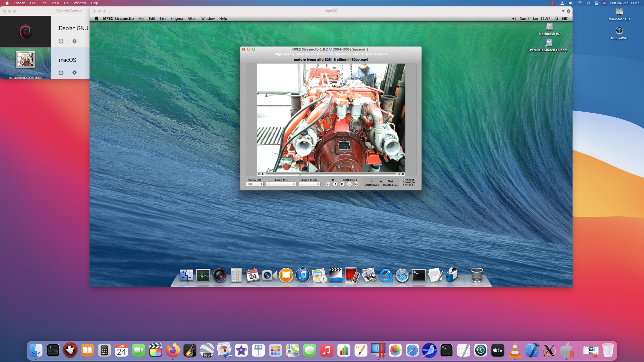Image resolution: width=644 pixels, height=362 pixels.
Task: Open the Enigma menu
Action: (176, 19)
